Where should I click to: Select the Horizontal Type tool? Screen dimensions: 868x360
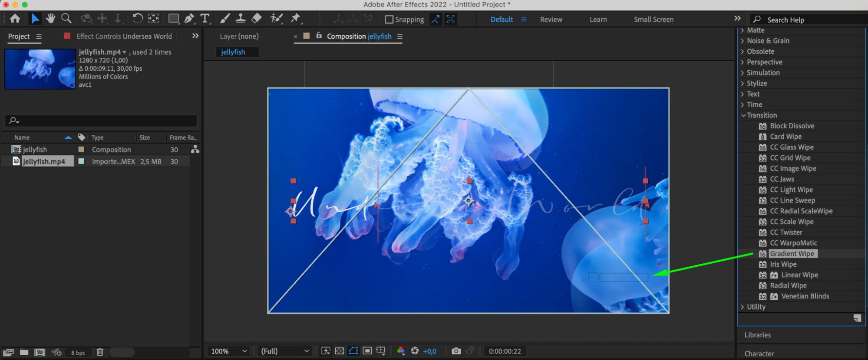(x=205, y=19)
